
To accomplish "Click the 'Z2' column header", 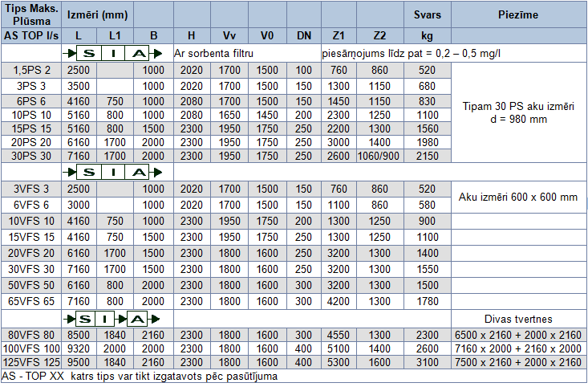I will [x=380, y=35].
